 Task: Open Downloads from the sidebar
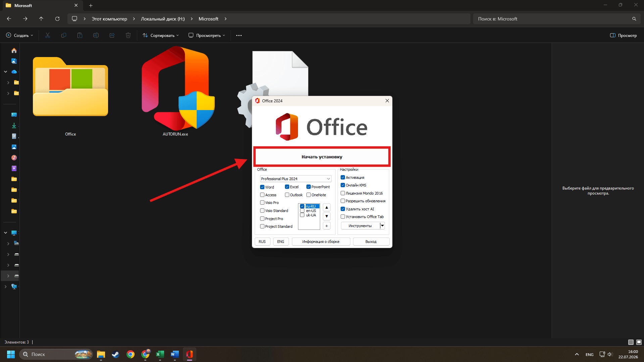coord(14,125)
